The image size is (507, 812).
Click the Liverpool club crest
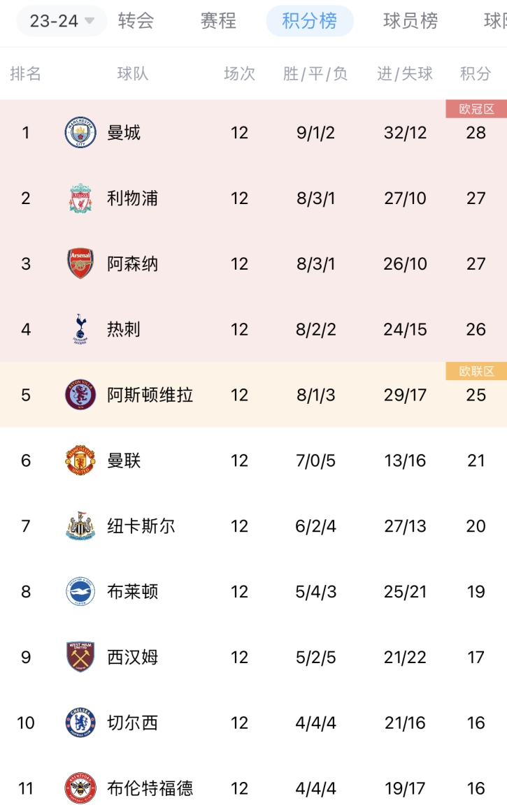(x=80, y=198)
